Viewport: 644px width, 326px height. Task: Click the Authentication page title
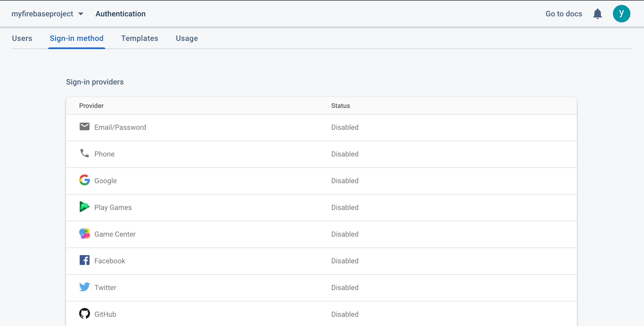click(x=120, y=14)
